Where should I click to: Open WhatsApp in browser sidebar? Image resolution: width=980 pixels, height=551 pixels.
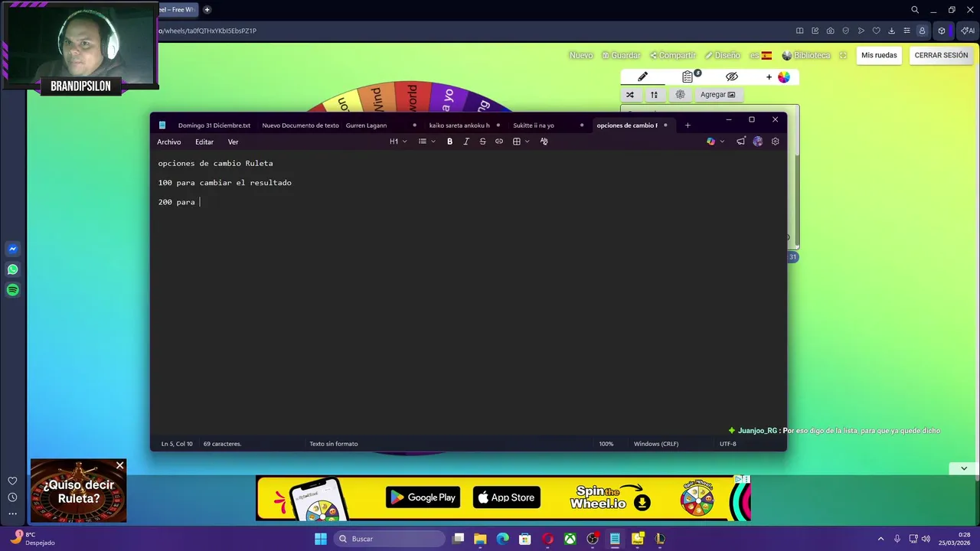tap(13, 269)
